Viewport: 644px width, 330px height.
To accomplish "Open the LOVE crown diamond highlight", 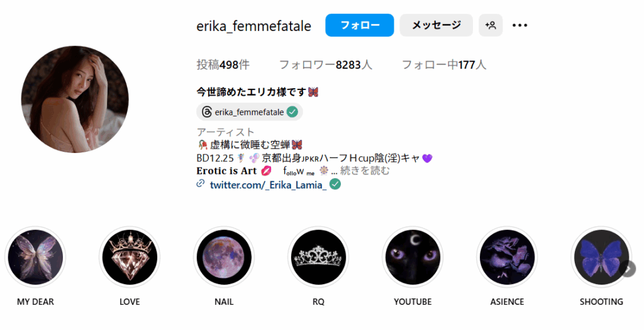I will click(x=130, y=257).
